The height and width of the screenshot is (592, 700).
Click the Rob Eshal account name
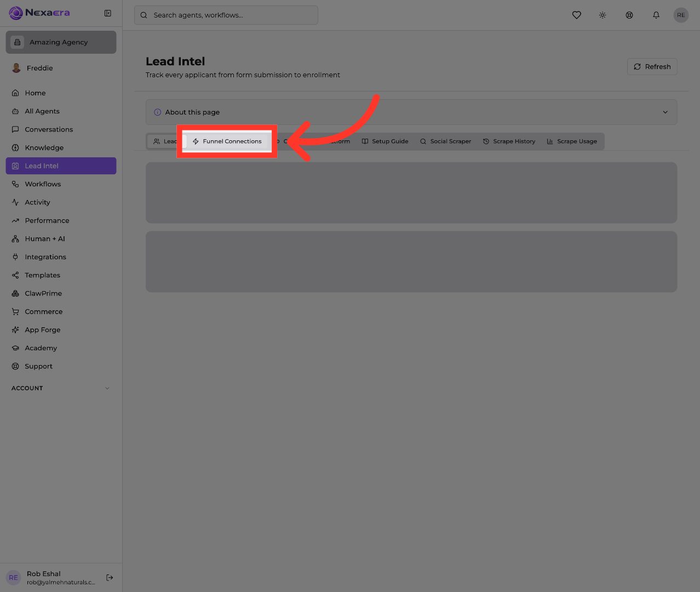pos(44,574)
